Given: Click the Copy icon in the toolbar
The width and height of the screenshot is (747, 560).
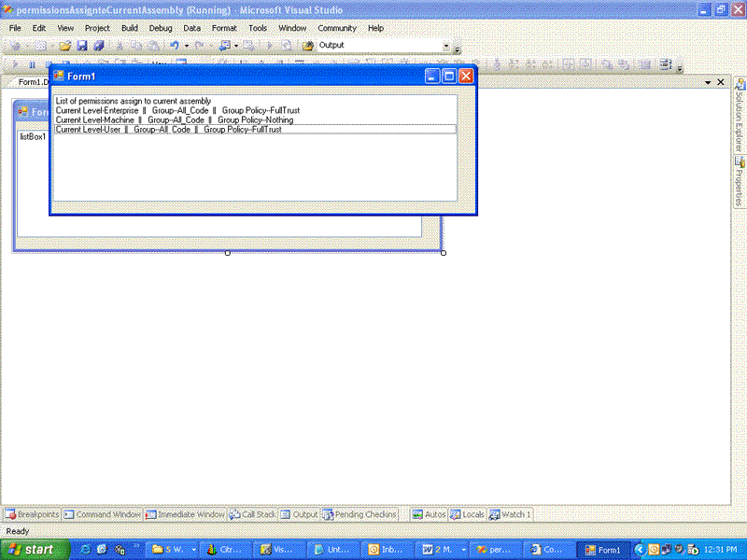Looking at the screenshot, I should coord(137,47).
